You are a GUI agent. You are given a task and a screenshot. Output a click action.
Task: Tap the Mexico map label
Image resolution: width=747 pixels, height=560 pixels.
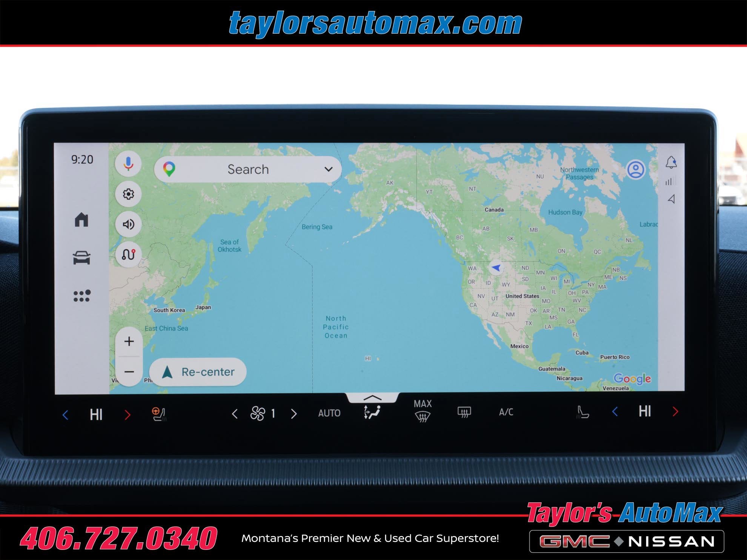pyautogui.click(x=520, y=346)
